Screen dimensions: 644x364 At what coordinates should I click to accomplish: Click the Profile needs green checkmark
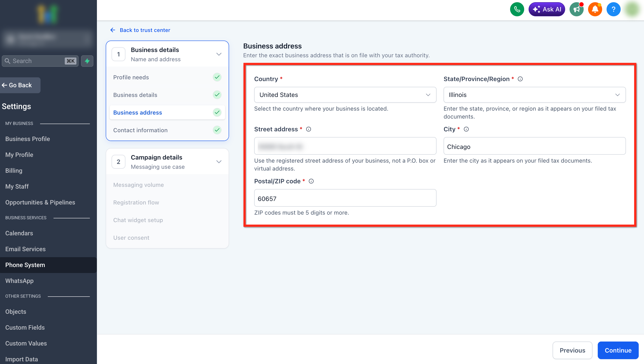tap(217, 77)
